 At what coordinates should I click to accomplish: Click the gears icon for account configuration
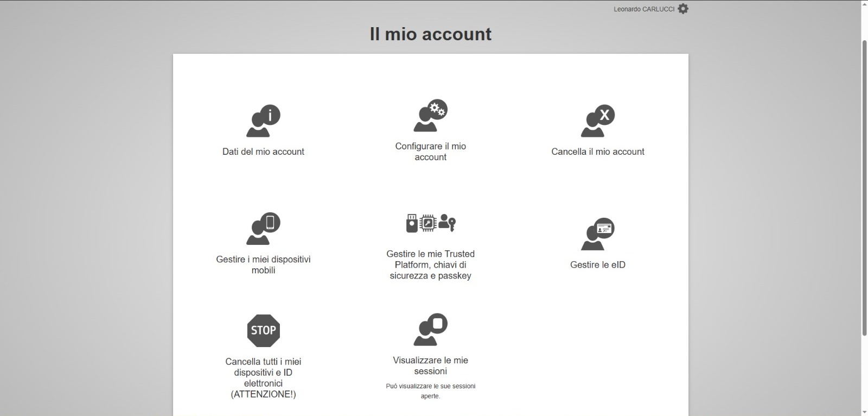click(x=431, y=116)
